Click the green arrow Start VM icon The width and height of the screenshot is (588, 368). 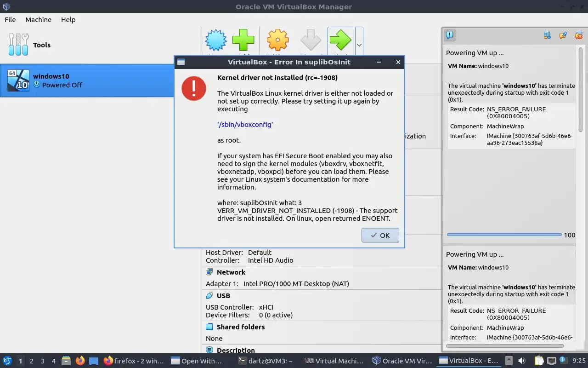341,40
